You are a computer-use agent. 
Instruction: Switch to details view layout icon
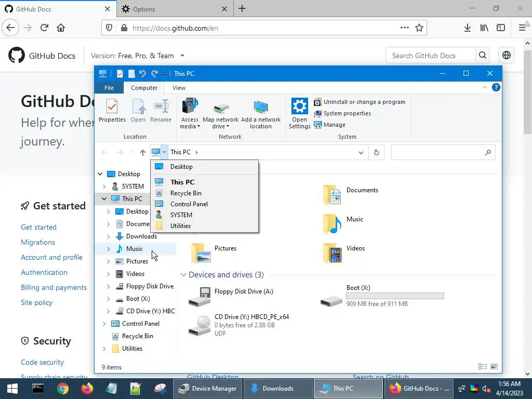[x=483, y=366]
